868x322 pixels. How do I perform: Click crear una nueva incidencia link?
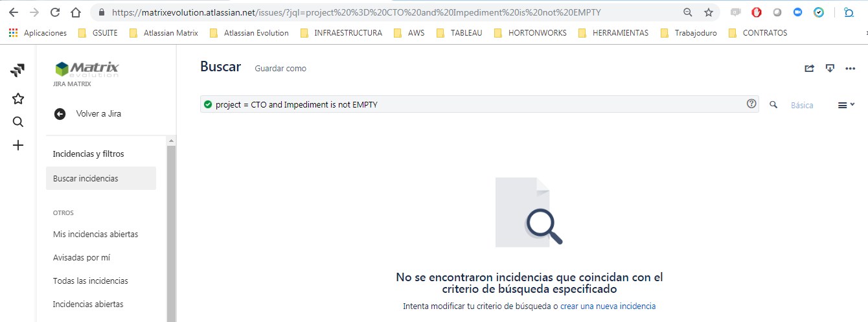(608, 306)
